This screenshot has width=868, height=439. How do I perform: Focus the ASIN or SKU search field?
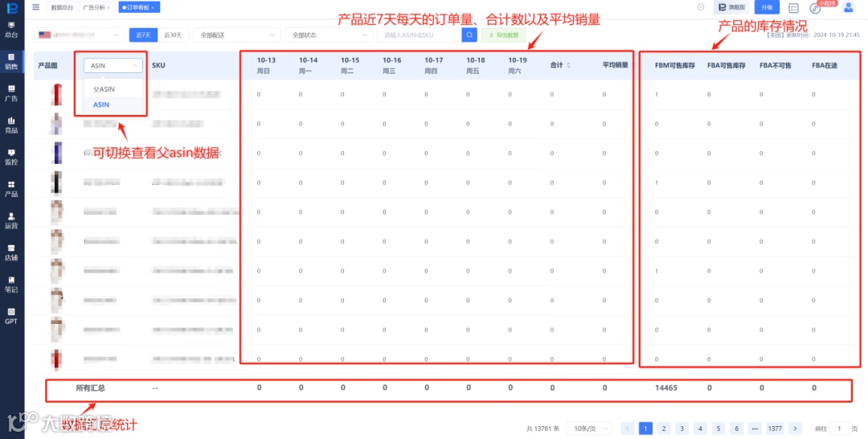pos(420,35)
